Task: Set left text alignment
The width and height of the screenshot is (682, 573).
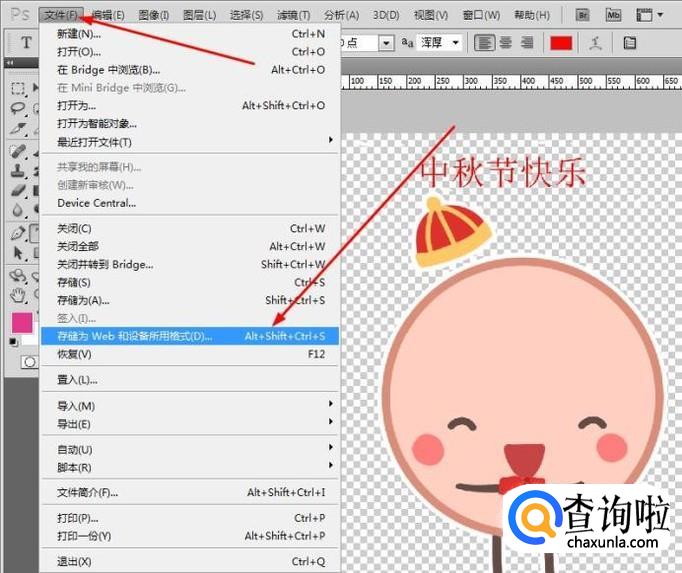Action: pos(484,43)
